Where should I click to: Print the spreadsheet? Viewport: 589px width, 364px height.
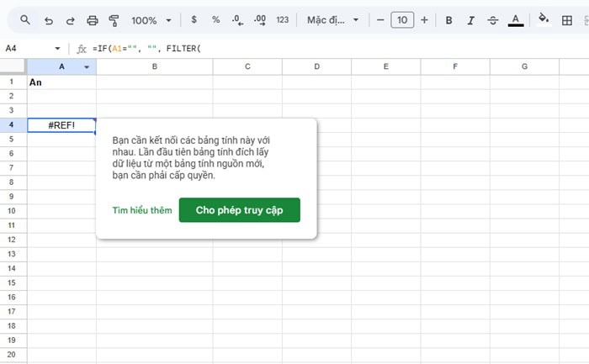coord(93,19)
